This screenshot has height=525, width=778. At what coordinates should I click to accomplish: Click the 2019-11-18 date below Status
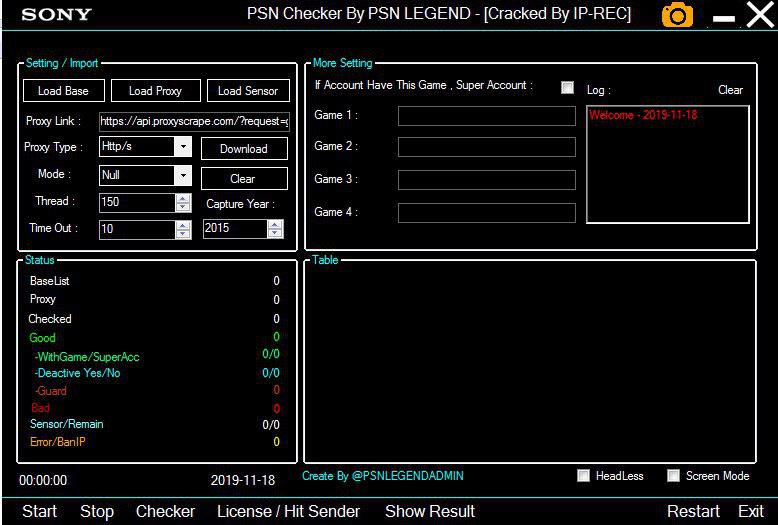point(243,480)
